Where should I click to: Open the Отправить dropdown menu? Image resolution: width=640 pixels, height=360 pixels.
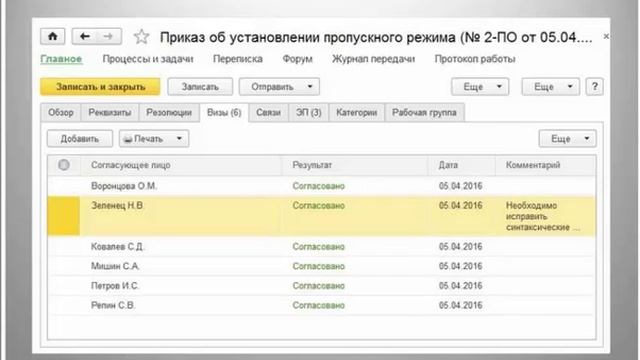[x=279, y=87]
